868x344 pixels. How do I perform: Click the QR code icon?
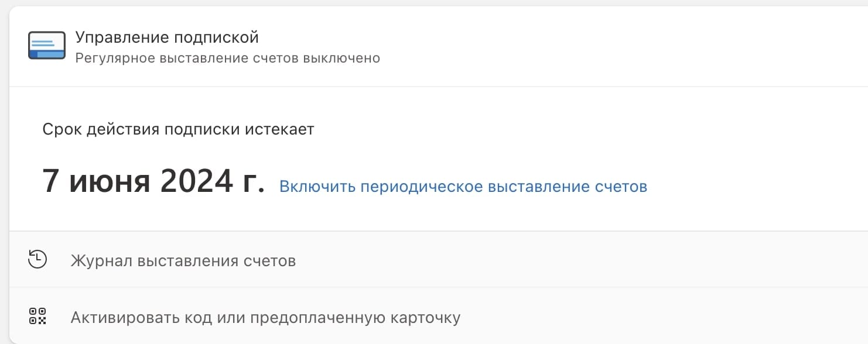37,316
